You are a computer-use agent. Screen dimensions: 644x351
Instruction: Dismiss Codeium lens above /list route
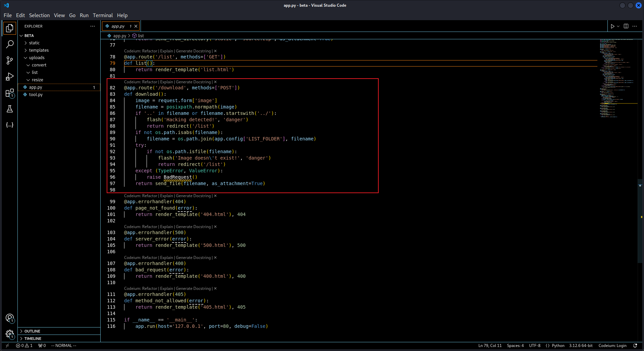coord(215,51)
